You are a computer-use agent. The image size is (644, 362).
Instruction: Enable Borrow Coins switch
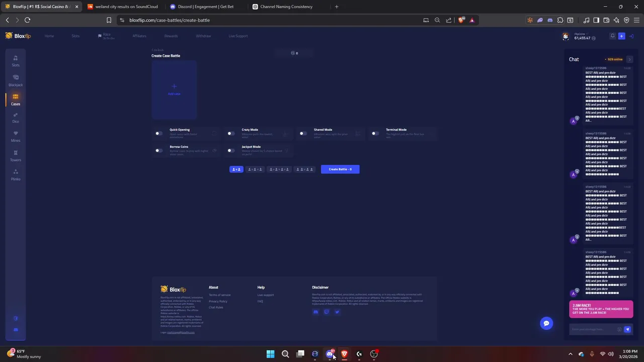coord(159,150)
